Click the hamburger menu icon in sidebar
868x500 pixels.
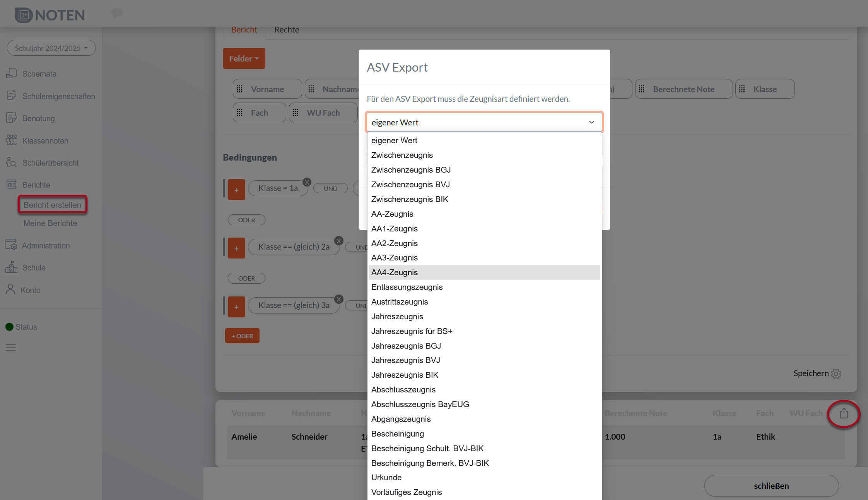11,347
